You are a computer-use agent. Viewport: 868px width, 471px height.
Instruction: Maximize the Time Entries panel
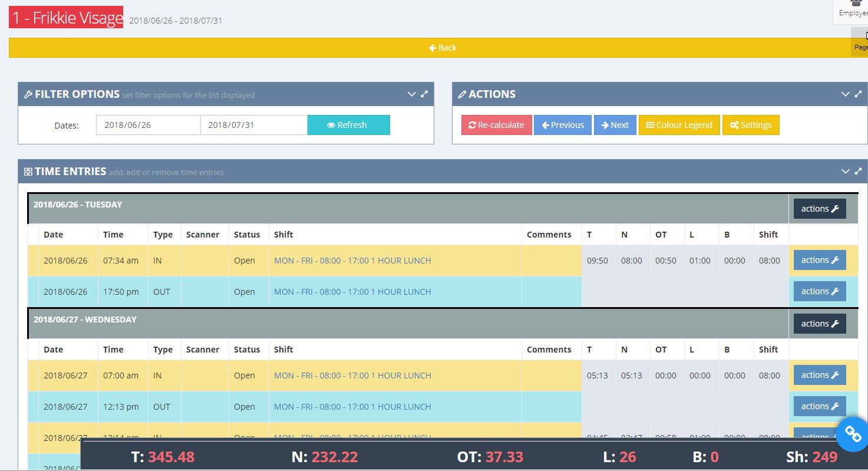tap(858, 172)
